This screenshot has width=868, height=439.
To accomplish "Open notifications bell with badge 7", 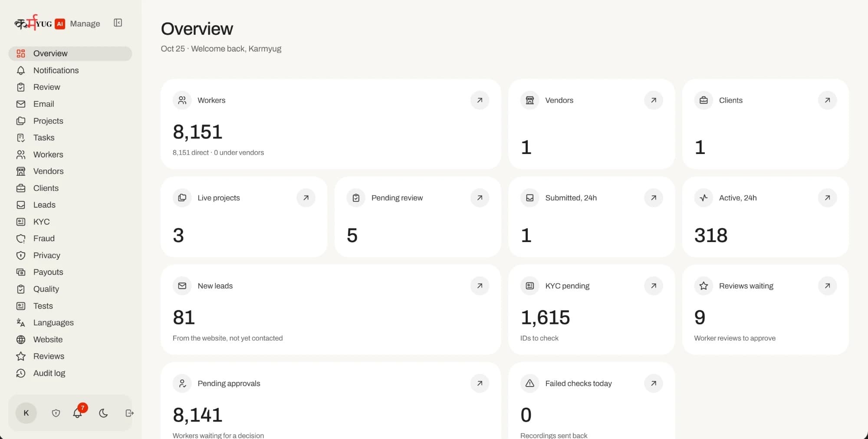I will click(78, 413).
